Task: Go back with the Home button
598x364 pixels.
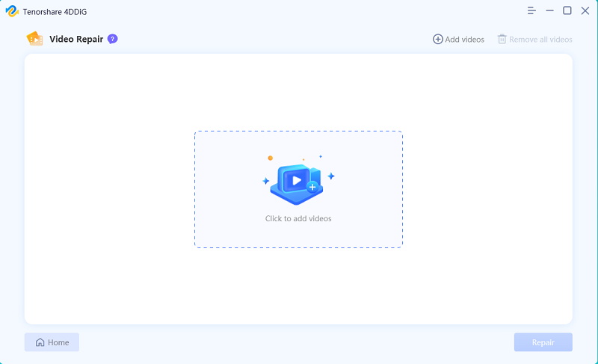Action: 52,342
